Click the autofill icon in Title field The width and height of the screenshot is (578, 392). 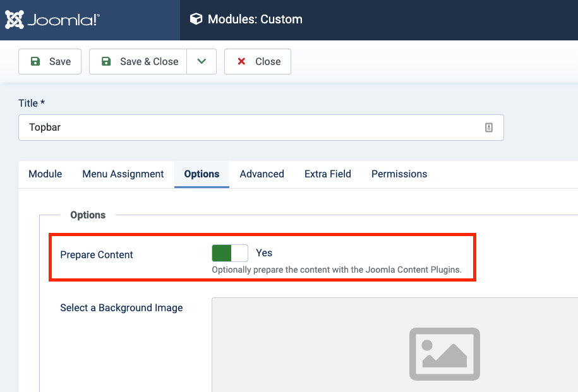pos(489,128)
